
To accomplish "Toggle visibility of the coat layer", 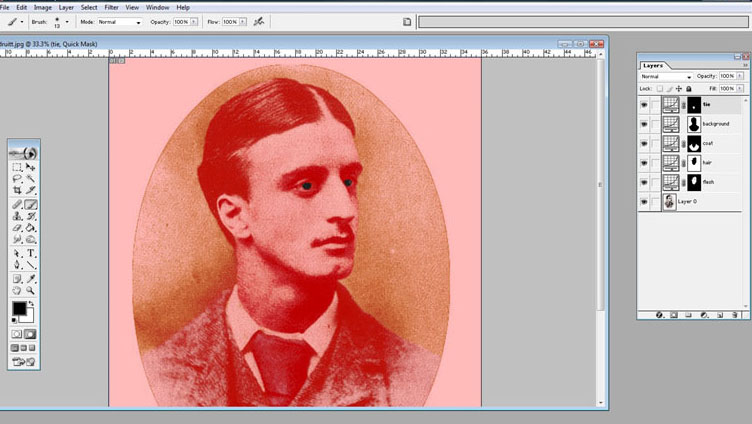I will pyautogui.click(x=644, y=143).
